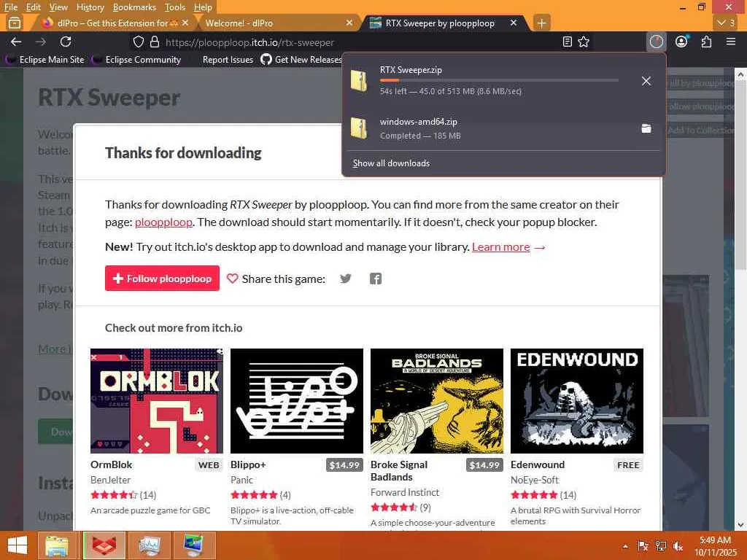Screen dimensions: 747x560
Task: Share the game on Facebook
Action: coord(376,279)
